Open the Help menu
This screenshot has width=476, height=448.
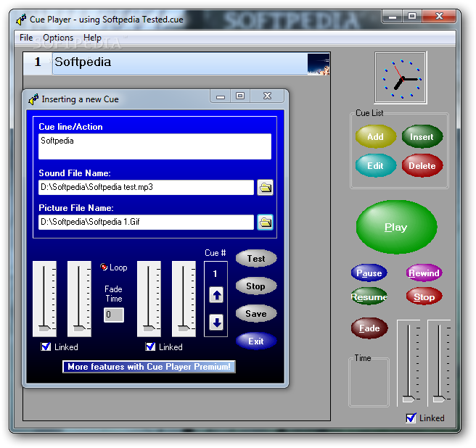click(x=92, y=38)
